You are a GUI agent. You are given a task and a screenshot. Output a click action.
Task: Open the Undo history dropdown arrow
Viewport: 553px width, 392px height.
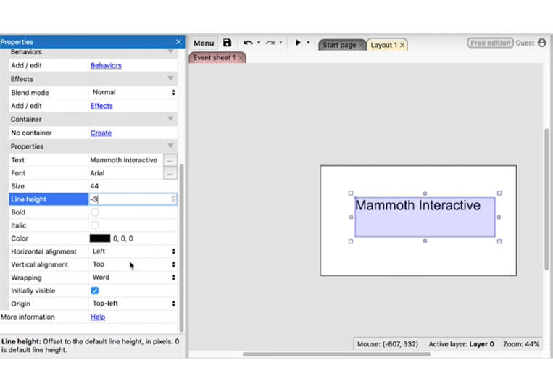click(259, 43)
